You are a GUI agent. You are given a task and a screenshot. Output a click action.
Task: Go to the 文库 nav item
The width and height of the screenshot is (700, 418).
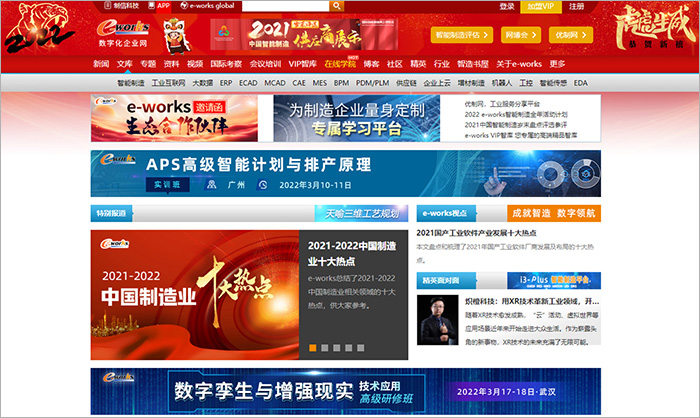125,64
